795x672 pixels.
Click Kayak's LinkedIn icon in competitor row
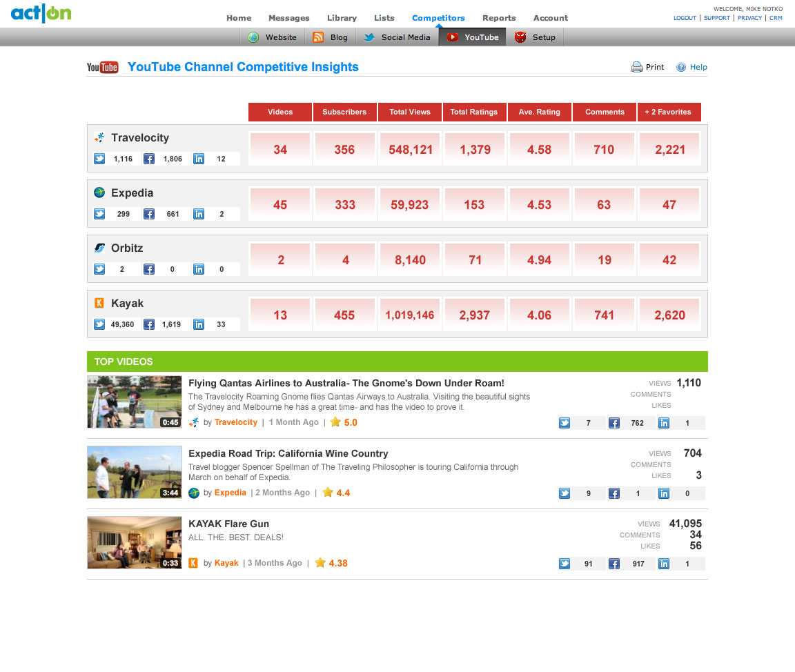pos(199,325)
